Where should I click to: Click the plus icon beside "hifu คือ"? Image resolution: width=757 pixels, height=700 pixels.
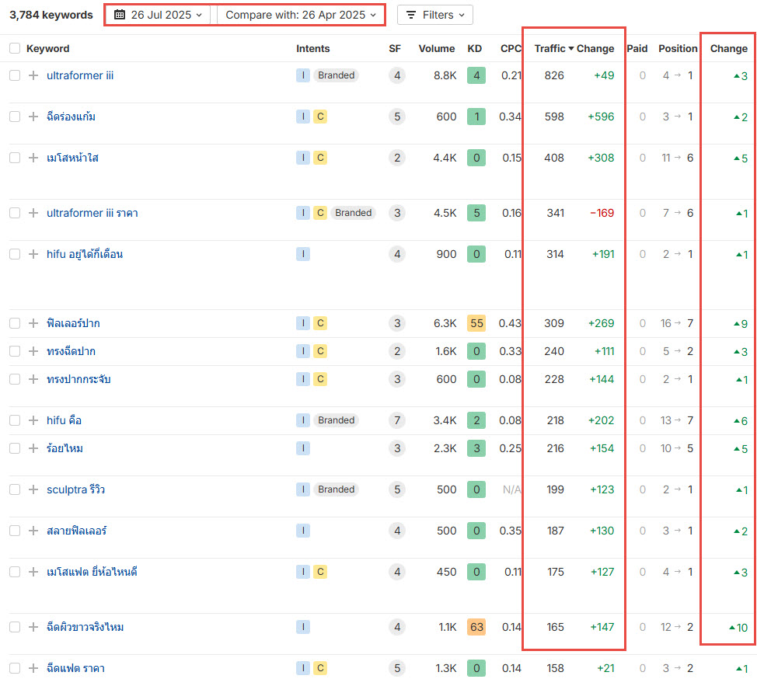click(x=33, y=420)
